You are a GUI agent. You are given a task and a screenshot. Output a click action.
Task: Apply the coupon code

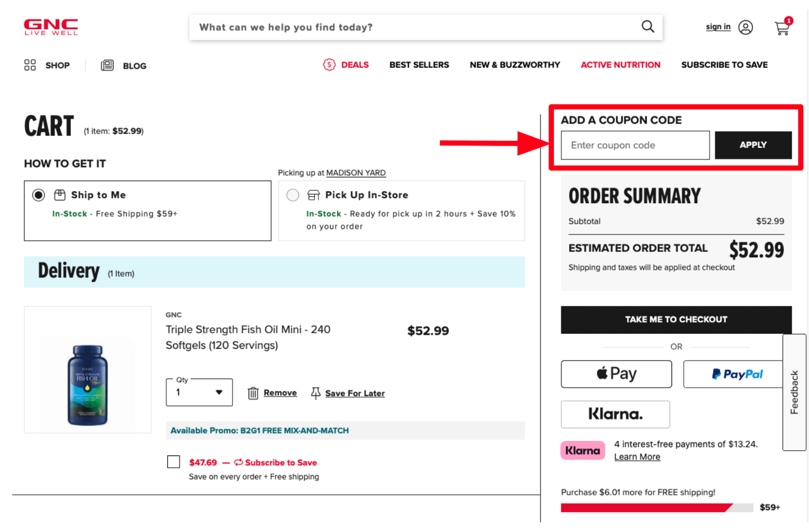(x=753, y=145)
